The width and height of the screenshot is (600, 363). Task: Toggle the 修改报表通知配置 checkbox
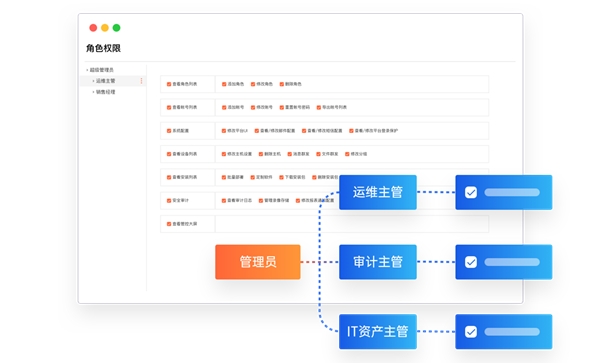click(x=298, y=201)
